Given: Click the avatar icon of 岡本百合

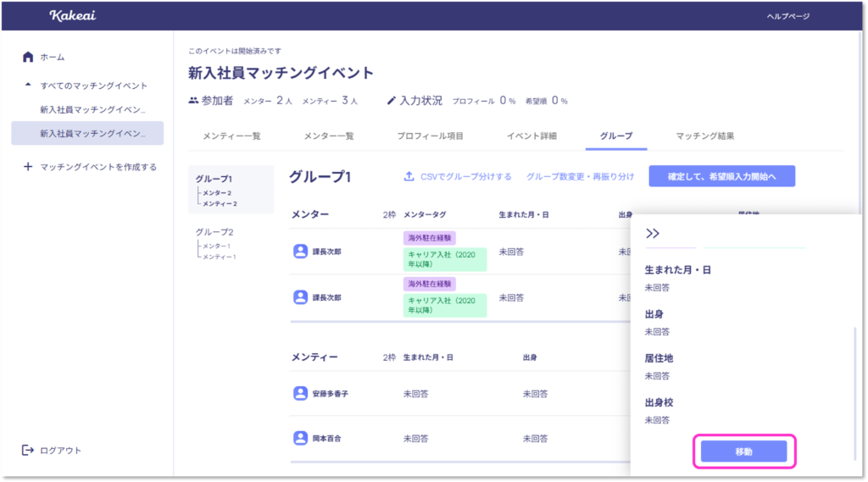Looking at the screenshot, I should tap(300, 438).
